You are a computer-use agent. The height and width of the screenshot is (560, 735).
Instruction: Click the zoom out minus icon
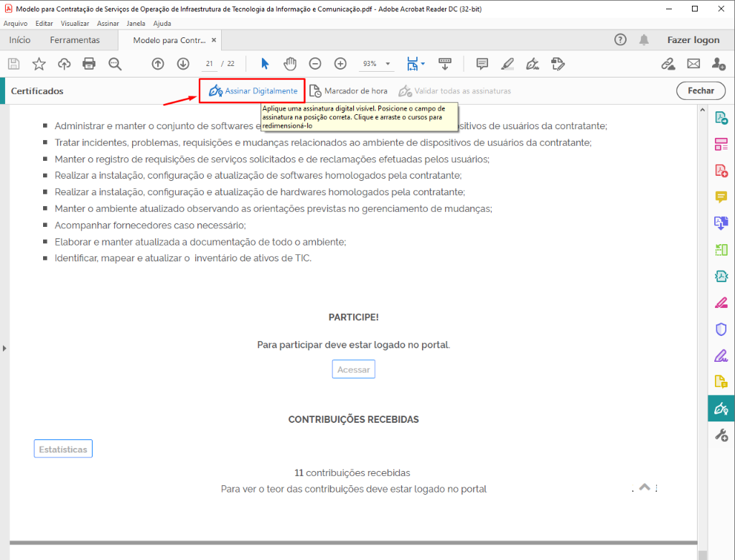(315, 64)
